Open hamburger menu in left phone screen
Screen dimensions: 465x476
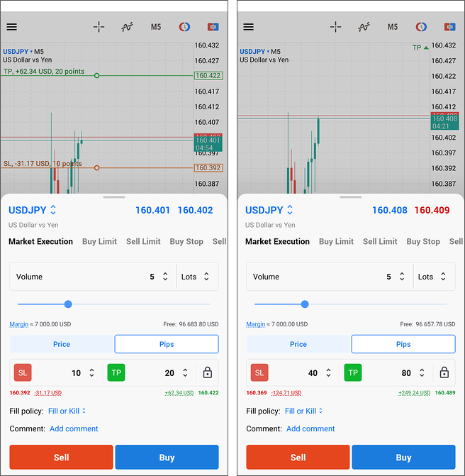click(12, 27)
